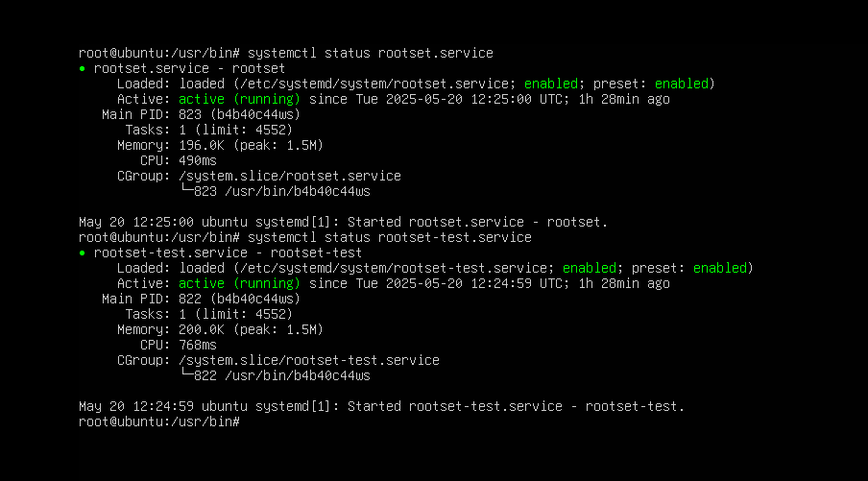Image resolution: width=868 pixels, height=481 pixels.
Task: Click the CPU 490ms value
Action: [197, 160]
